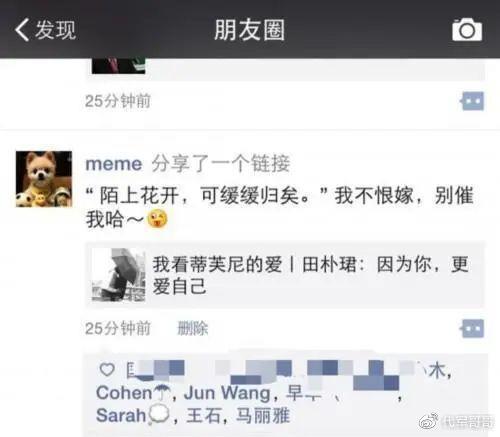500x437 pixels.
Task: Open the camera to post a moment
Action: click(x=467, y=30)
